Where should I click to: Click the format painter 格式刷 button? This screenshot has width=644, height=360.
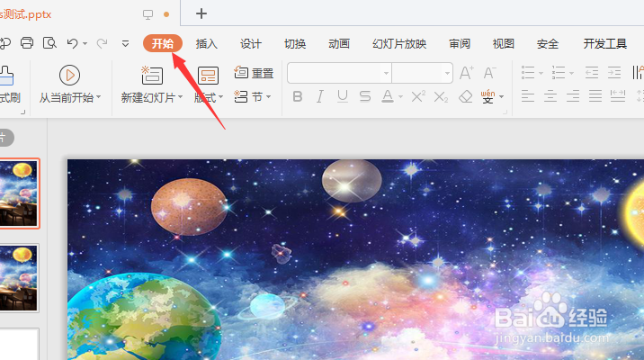[9, 85]
